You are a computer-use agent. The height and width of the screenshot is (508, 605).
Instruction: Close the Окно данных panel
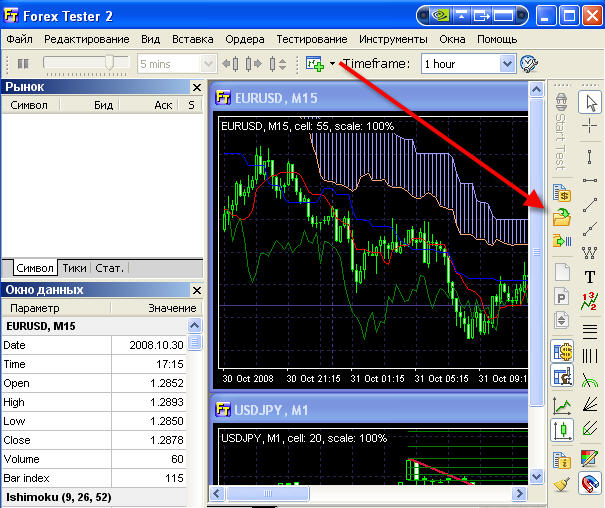click(x=197, y=290)
